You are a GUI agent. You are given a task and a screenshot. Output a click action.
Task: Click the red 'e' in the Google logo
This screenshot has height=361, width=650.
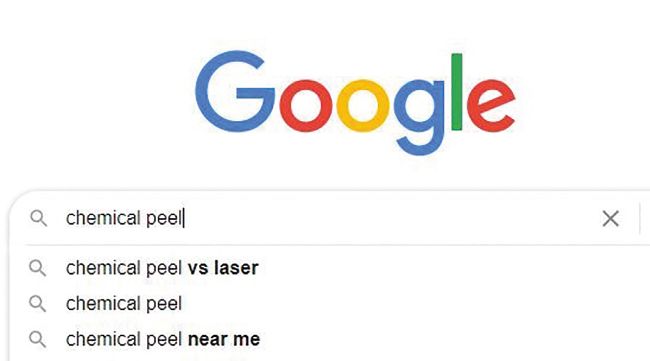(491, 105)
